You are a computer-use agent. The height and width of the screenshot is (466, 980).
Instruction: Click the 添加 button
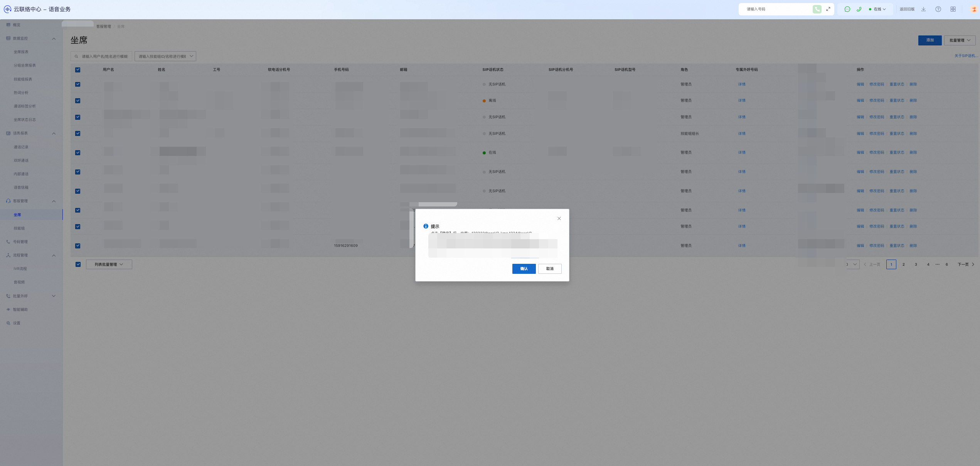pos(930,40)
